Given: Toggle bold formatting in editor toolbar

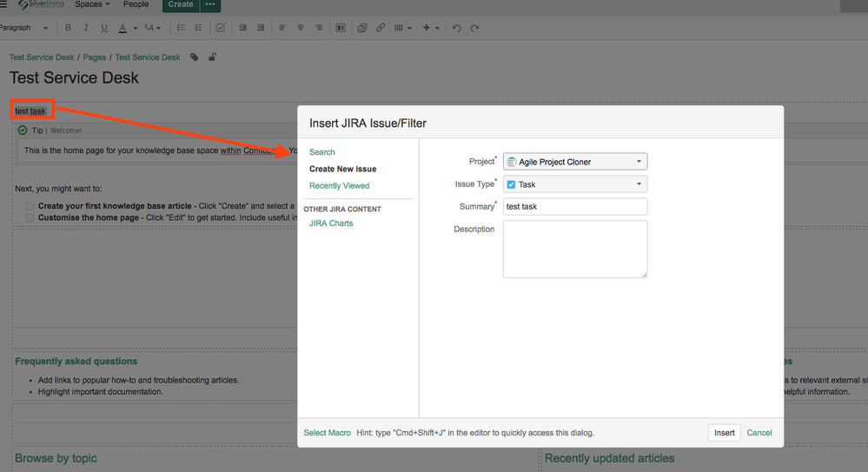Looking at the screenshot, I should tap(68, 28).
